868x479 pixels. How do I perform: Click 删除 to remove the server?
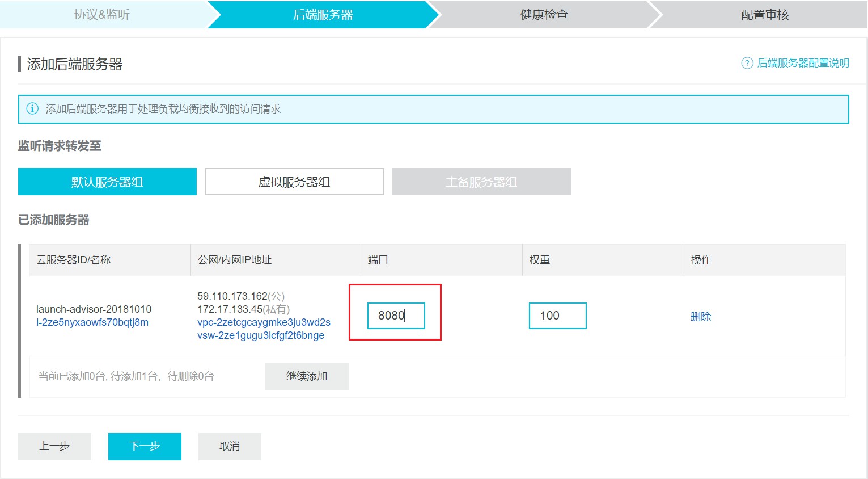(x=700, y=317)
